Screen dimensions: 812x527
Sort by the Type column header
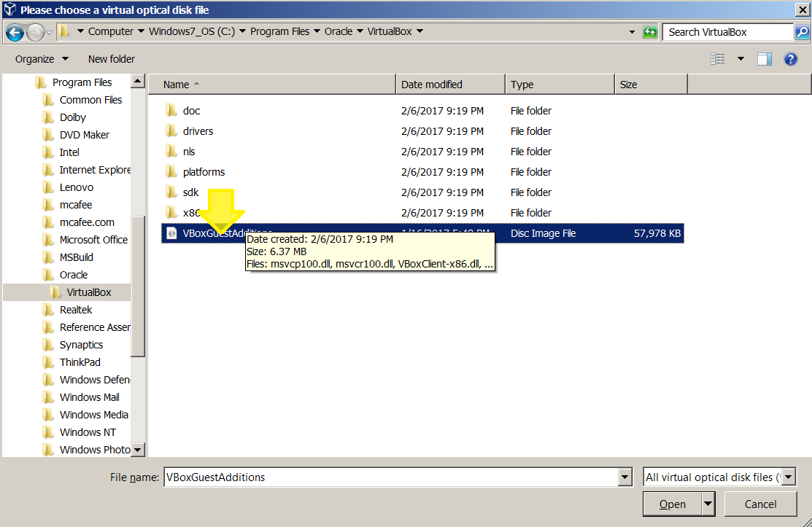pos(560,85)
